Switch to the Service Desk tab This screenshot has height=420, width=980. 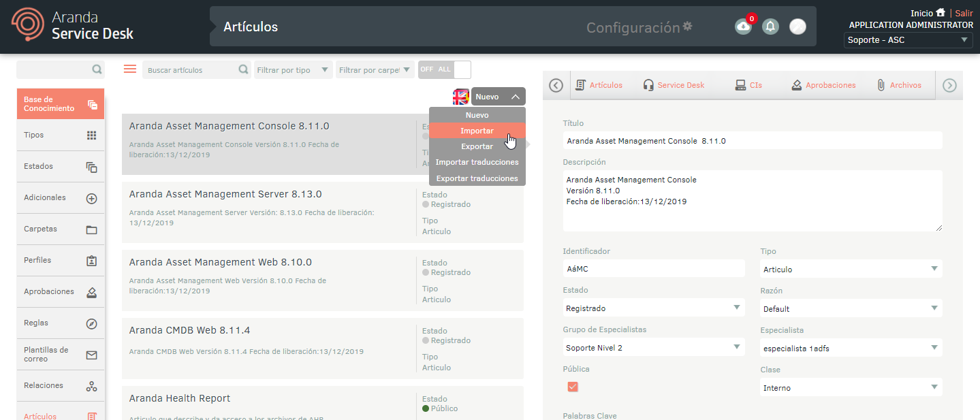coord(674,86)
